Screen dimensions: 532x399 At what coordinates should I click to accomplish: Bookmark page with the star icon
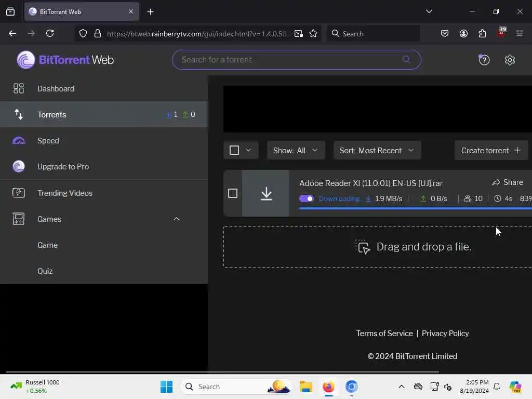(313, 34)
